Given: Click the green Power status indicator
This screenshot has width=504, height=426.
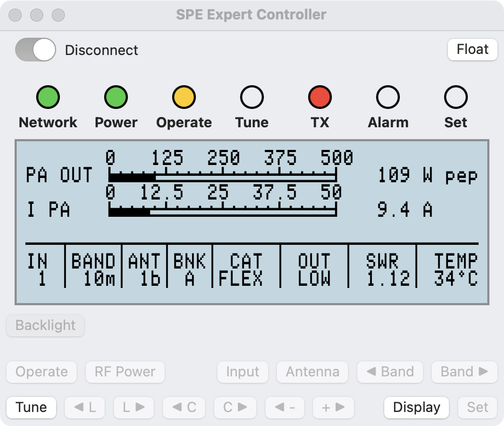Looking at the screenshot, I should pos(116,97).
